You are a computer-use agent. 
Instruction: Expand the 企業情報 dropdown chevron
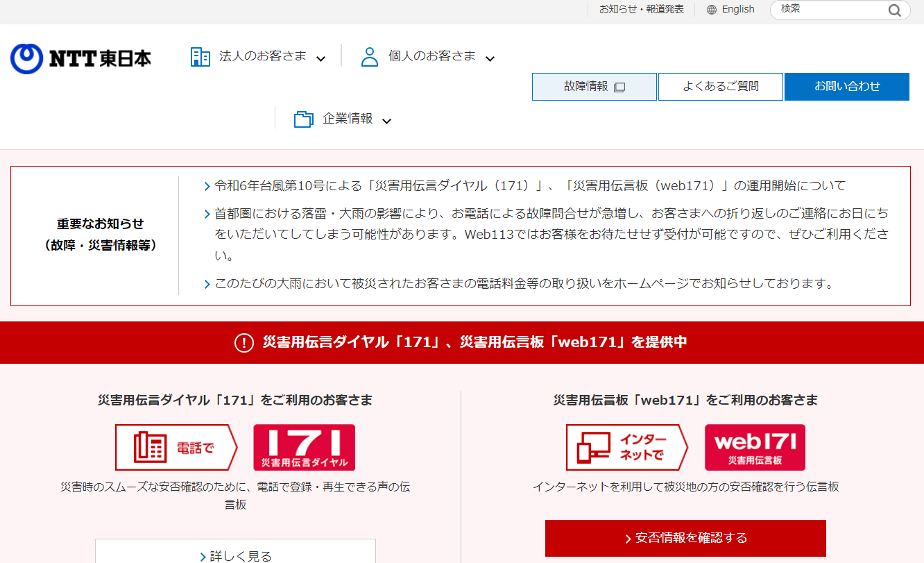(387, 121)
